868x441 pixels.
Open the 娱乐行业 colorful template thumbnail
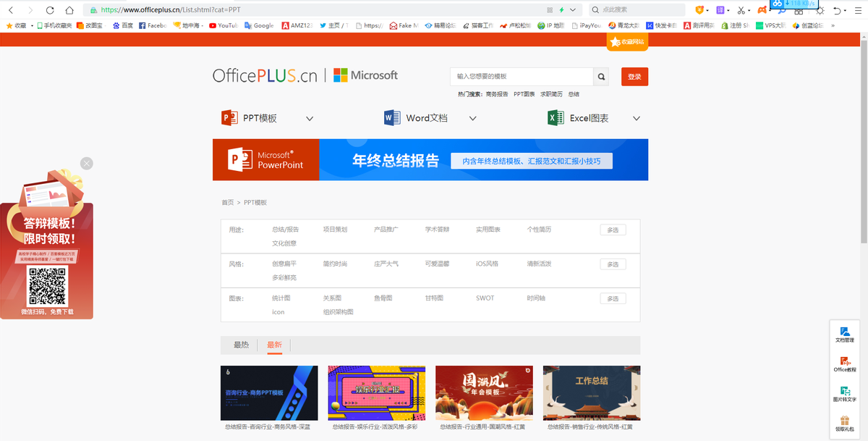coord(376,393)
